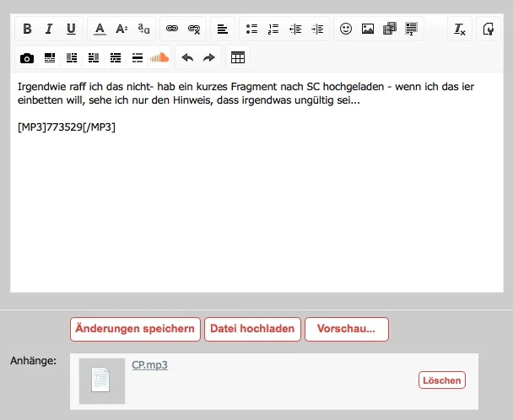Viewport: 513px width, 420px height.
Task: Insert a table
Action: 238,58
